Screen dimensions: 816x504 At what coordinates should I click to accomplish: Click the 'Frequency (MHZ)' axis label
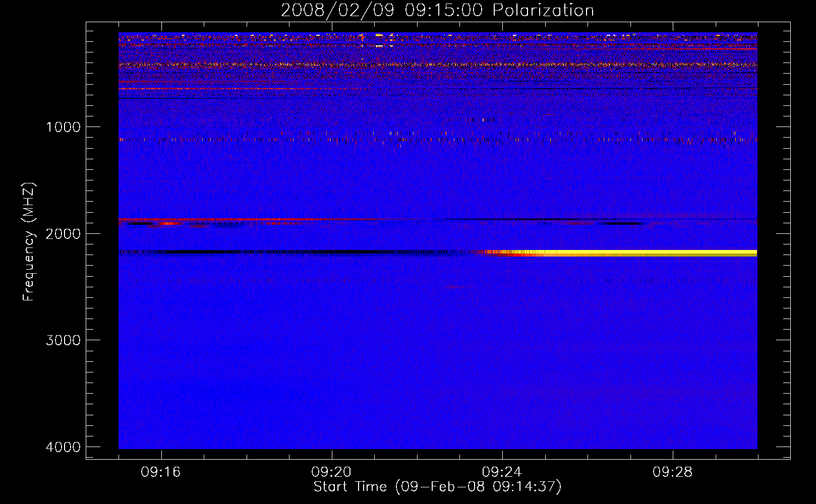coord(29,242)
